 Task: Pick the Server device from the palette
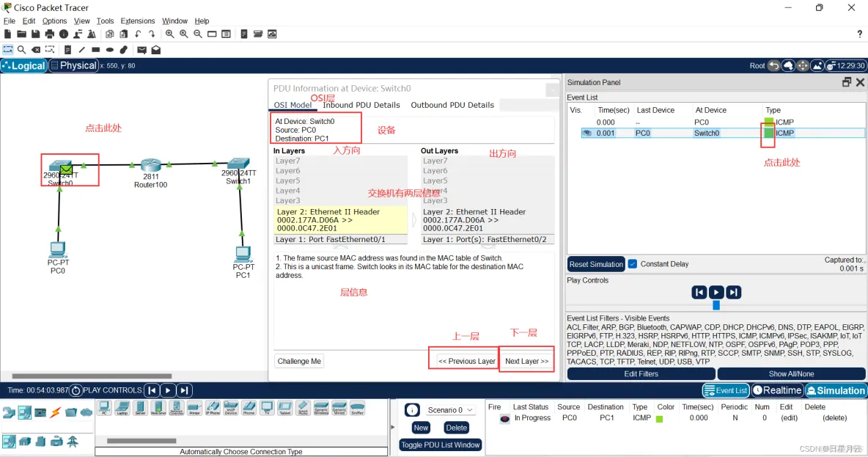(140, 409)
